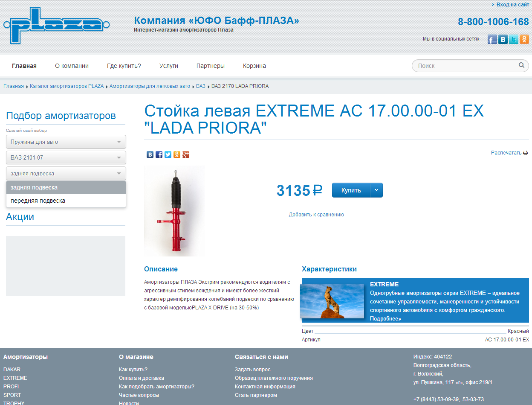The image size is (532, 405).
Task: Share product via Google+ icon
Action: [186, 154]
